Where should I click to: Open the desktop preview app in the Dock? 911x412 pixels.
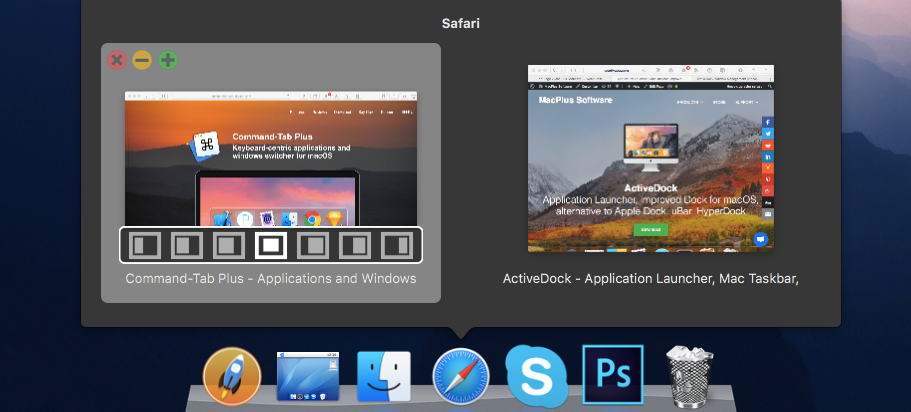coord(308,376)
